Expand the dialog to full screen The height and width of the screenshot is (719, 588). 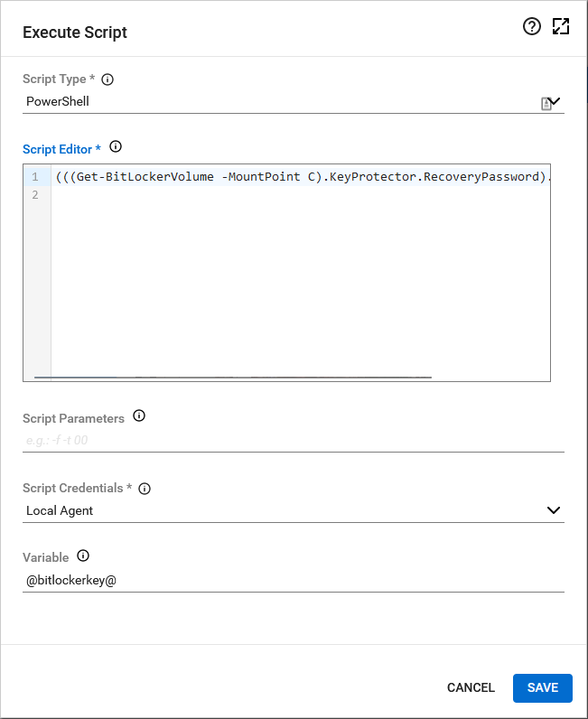561,27
